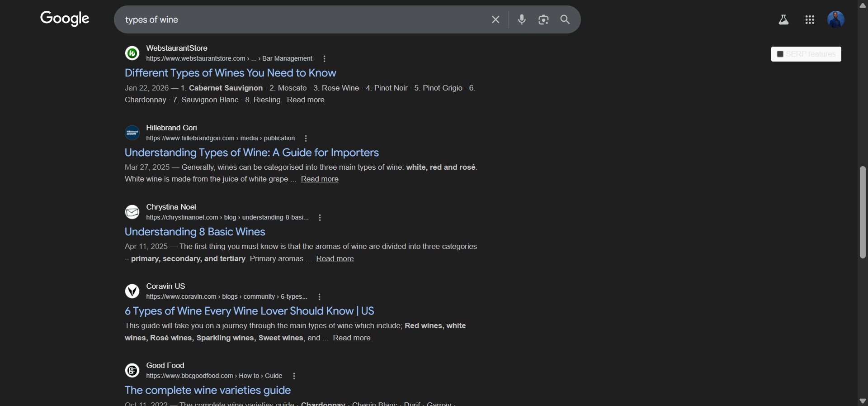Open more options for WebstaurantStore result
This screenshot has height=406, width=868.
pos(324,59)
